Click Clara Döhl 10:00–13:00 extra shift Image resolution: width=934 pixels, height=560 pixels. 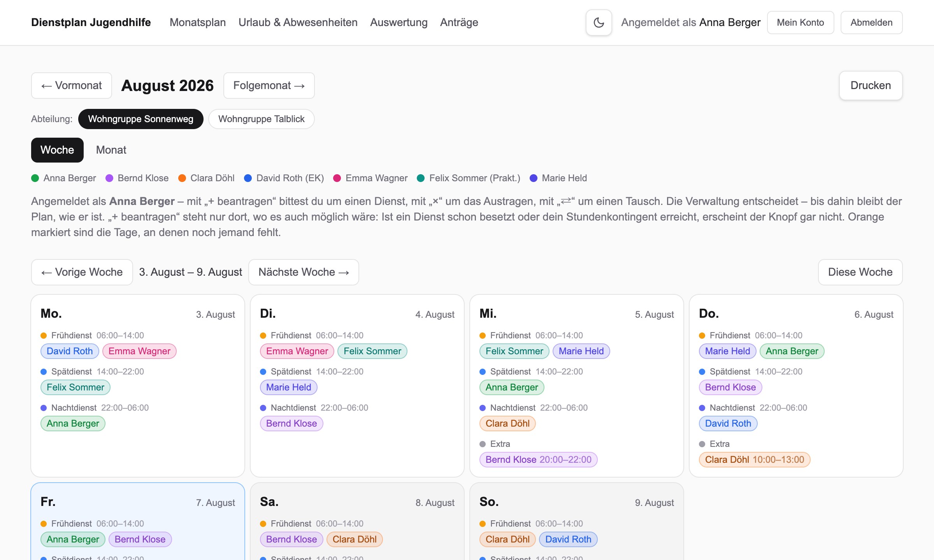point(754,460)
